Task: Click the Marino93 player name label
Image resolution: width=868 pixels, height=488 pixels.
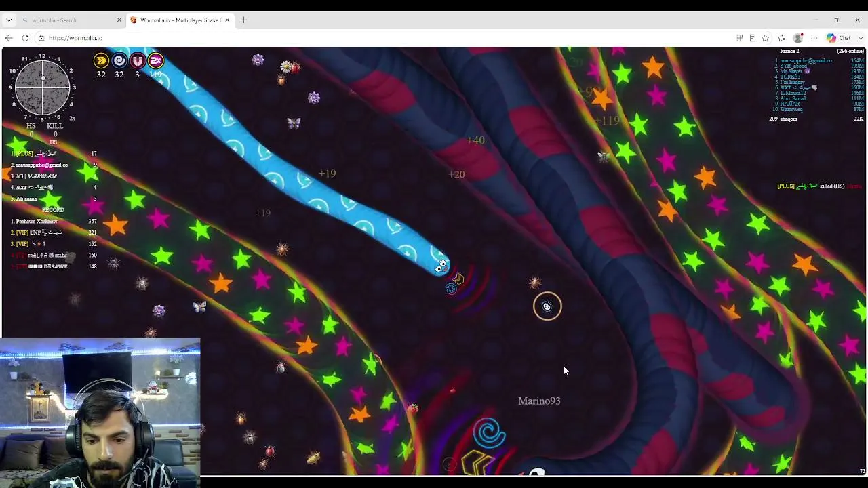Action: [x=539, y=401]
